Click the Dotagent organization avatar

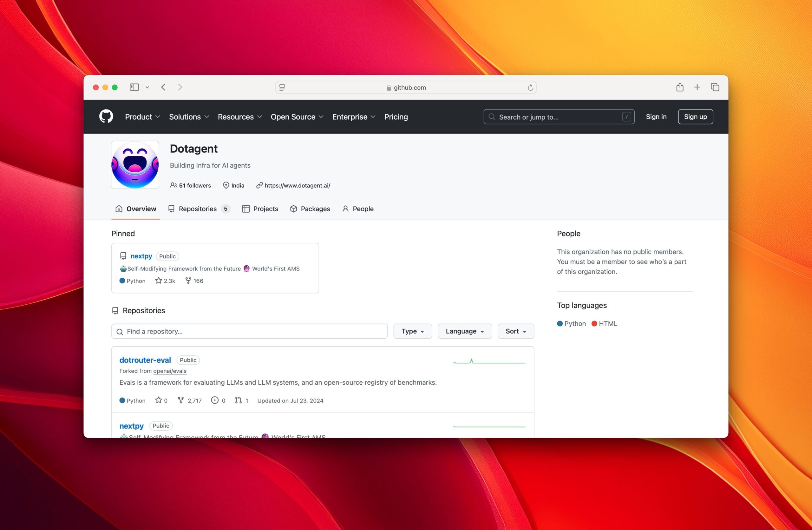click(135, 165)
